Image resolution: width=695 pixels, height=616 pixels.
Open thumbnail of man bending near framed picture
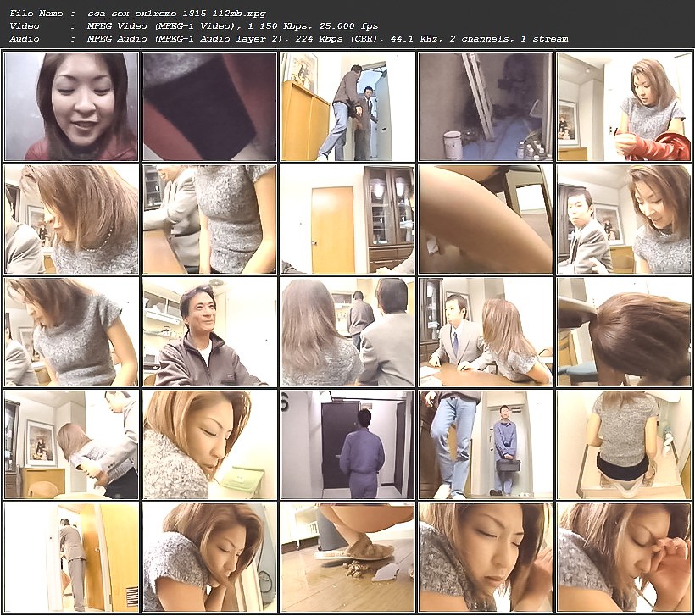coord(71,445)
